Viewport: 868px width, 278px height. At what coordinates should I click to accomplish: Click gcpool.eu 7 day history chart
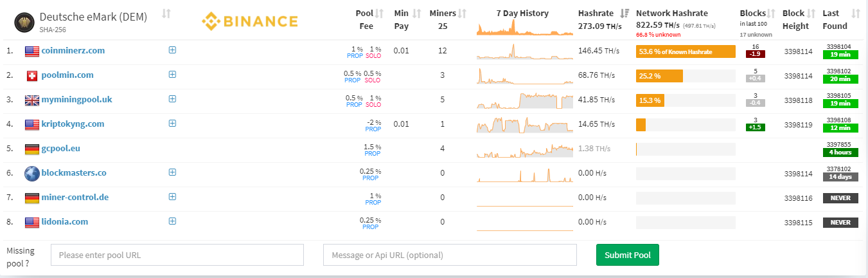pos(525,149)
